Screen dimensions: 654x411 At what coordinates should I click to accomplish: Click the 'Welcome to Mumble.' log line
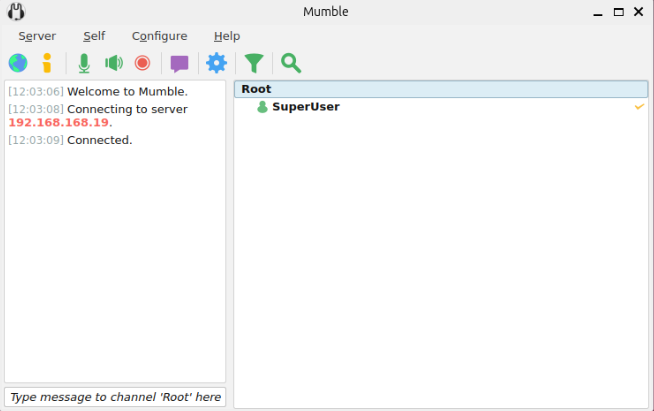coord(127,91)
